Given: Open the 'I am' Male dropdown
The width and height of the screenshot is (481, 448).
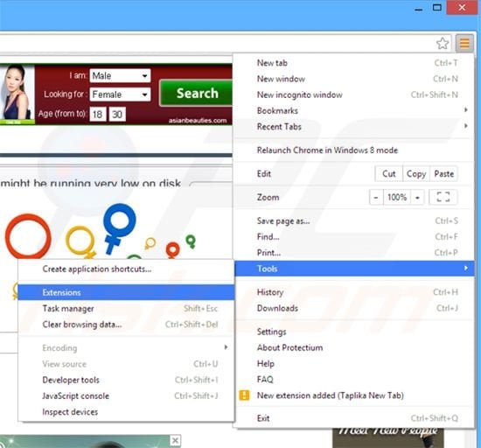Looking at the screenshot, I should coord(120,75).
